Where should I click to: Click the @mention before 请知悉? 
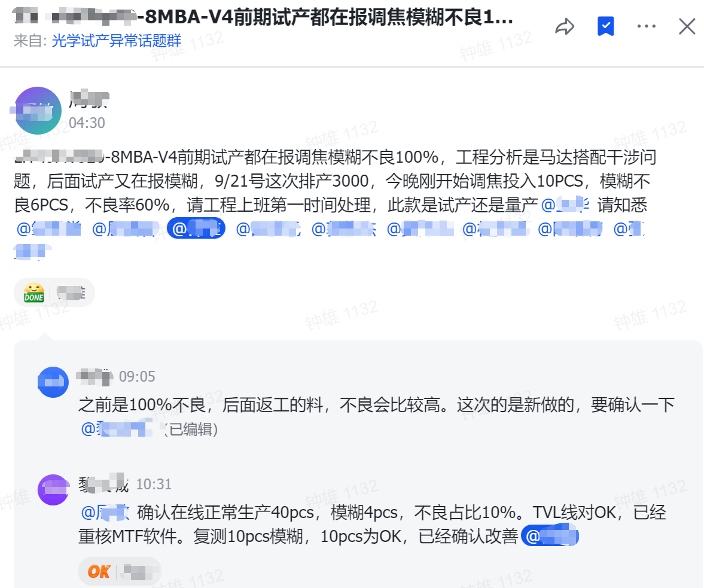tap(565, 205)
